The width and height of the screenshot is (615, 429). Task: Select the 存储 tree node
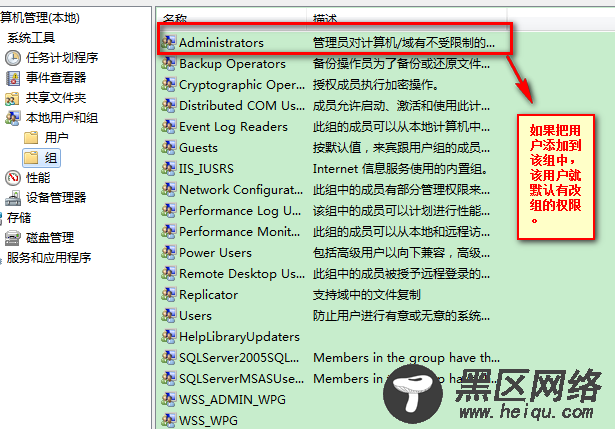click(x=19, y=218)
